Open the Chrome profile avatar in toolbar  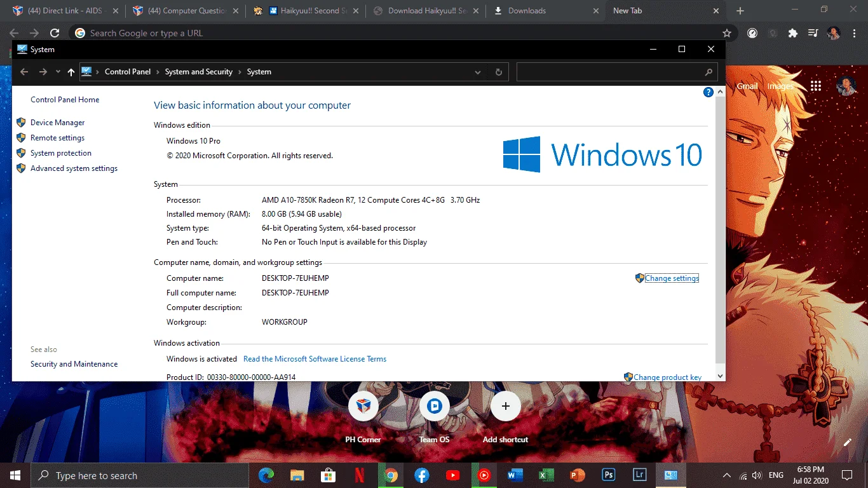point(834,33)
